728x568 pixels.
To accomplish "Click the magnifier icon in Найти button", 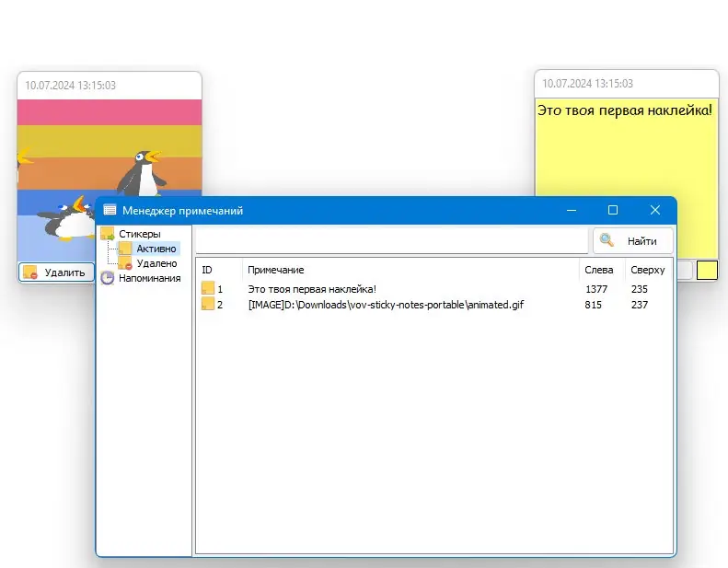I will [x=607, y=240].
